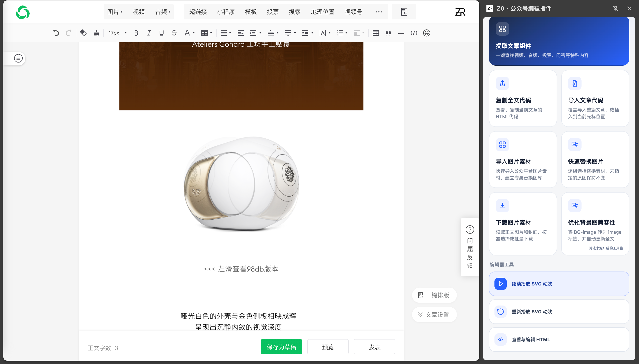The image size is (639, 364).
Task: Open the 投票 menu item
Action: tap(272, 12)
